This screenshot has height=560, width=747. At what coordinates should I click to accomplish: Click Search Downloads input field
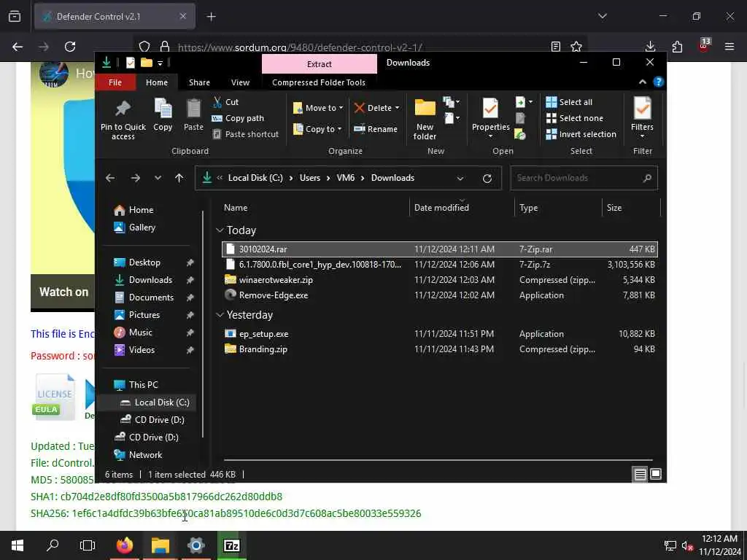(x=584, y=178)
